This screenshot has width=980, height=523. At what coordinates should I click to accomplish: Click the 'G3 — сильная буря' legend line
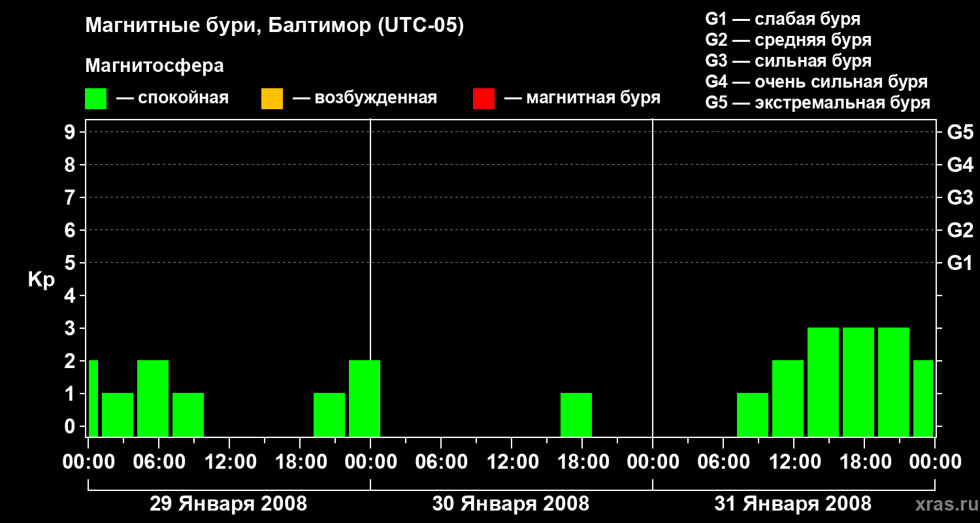tap(788, 61)
